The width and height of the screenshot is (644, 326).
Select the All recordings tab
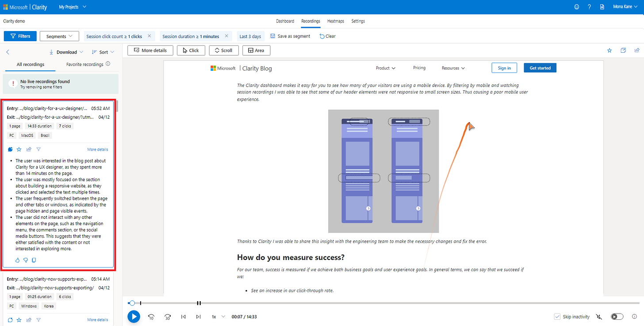(x=31, y=64)
